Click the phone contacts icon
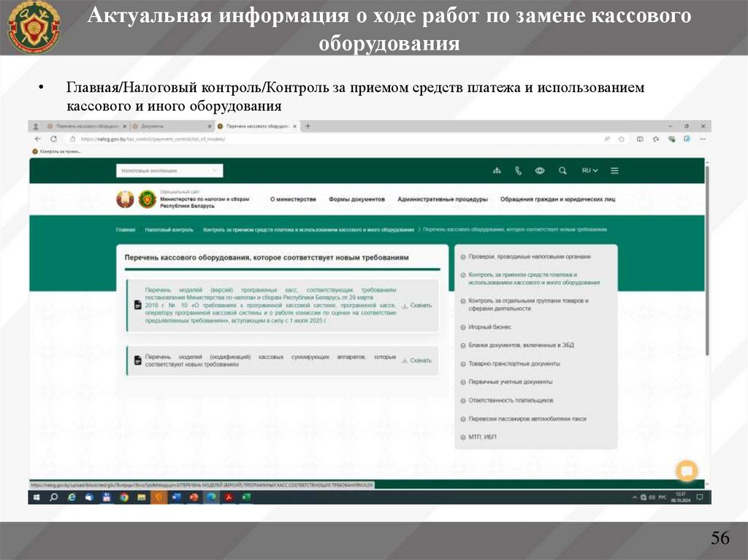Viewport: 748px width, 560px height. coord(519,171)
